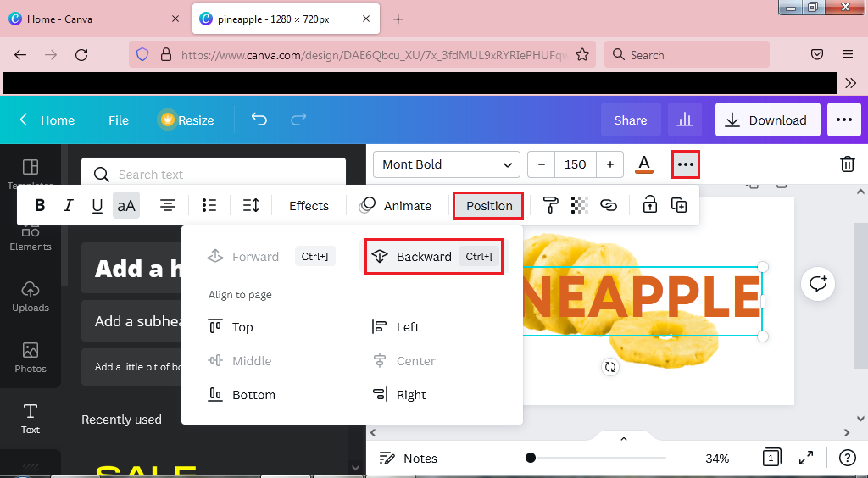Align element to page Left
Image resolution: width=868 pixels, height=478 pixels.
396,327
